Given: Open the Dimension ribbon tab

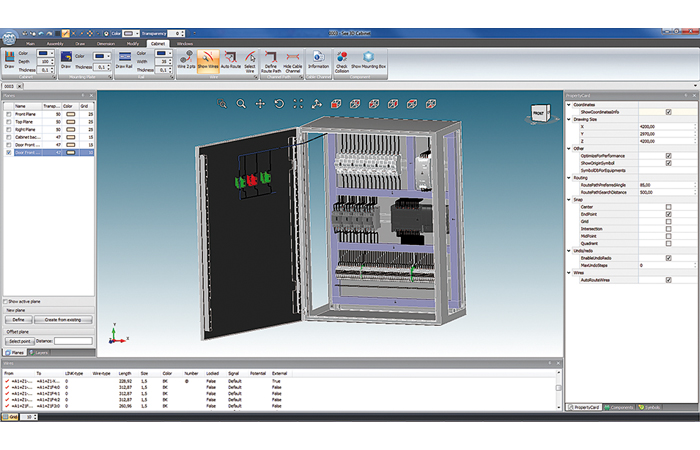Looking at the screenshot, I should tap(106, 44).
